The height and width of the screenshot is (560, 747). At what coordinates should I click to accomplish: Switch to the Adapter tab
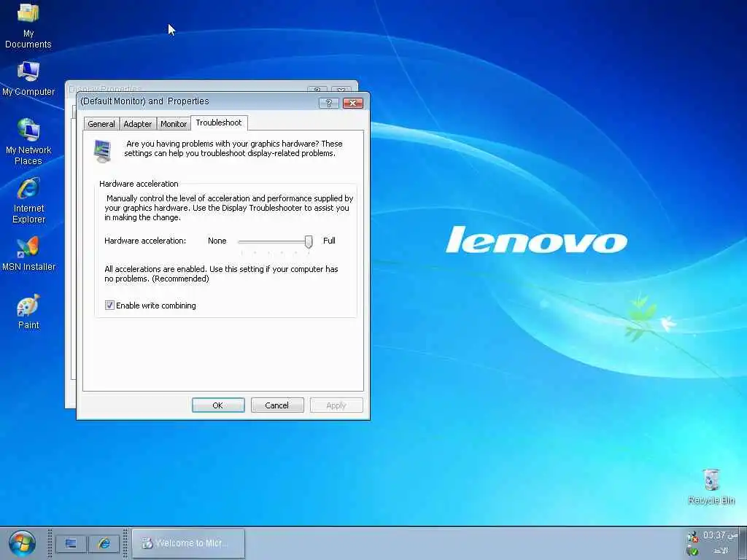coord(138,124)
